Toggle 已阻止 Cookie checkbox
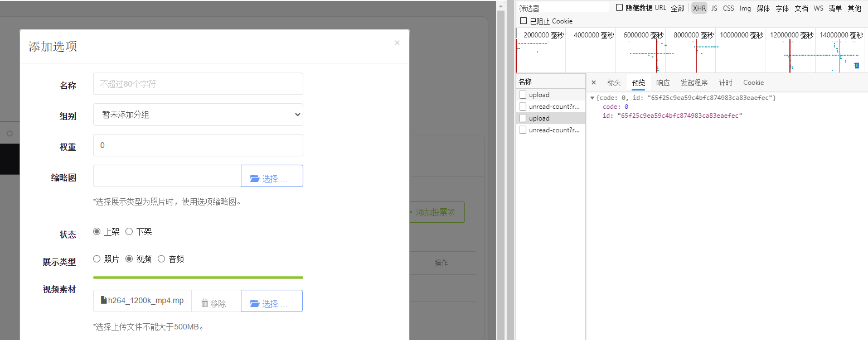 point(523,21)
